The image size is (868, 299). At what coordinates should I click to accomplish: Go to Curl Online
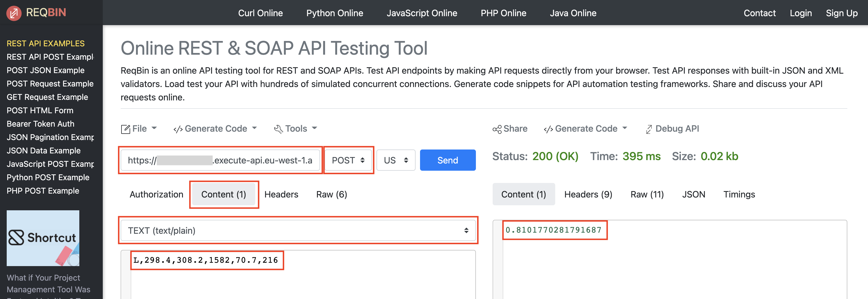point(260,13)
